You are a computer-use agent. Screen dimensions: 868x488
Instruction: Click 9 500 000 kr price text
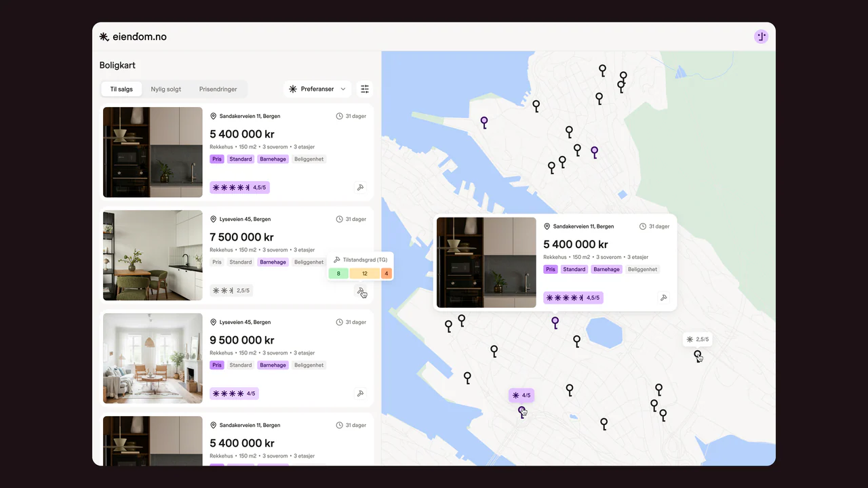click(x=242, y=340)
